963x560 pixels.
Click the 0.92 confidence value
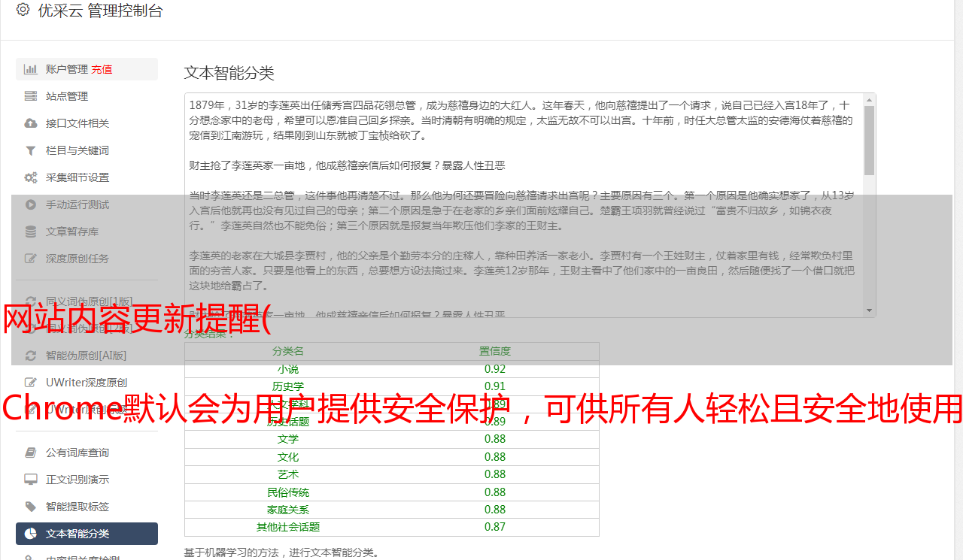[x=495, y=369]
